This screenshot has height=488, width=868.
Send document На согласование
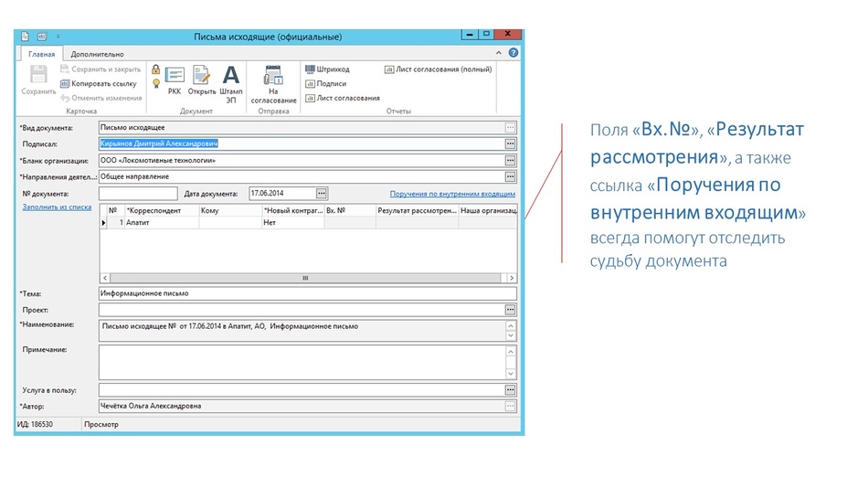[273, 84]
